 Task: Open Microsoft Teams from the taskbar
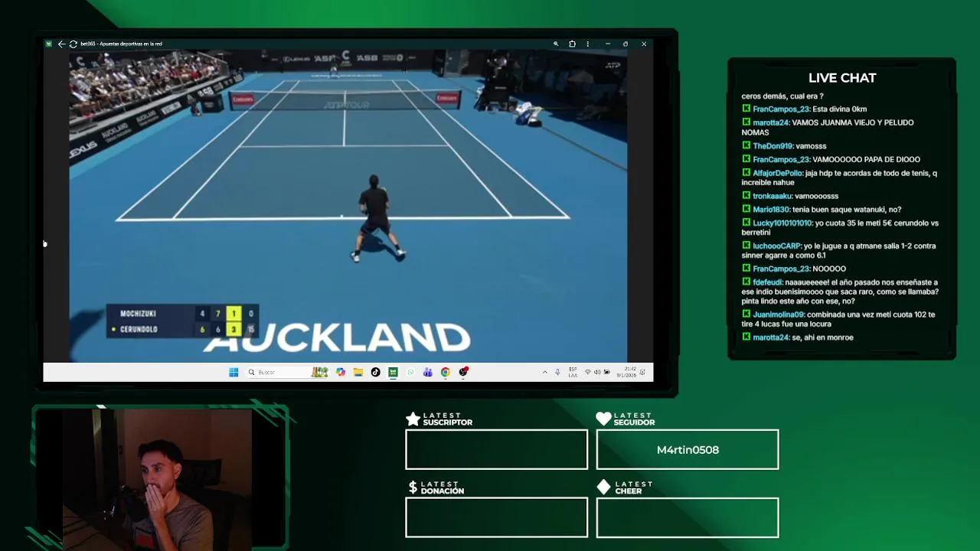[428, 372]
